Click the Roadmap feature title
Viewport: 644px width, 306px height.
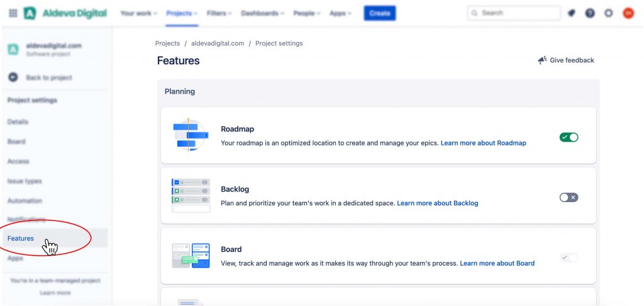click(x=237, y=128)
